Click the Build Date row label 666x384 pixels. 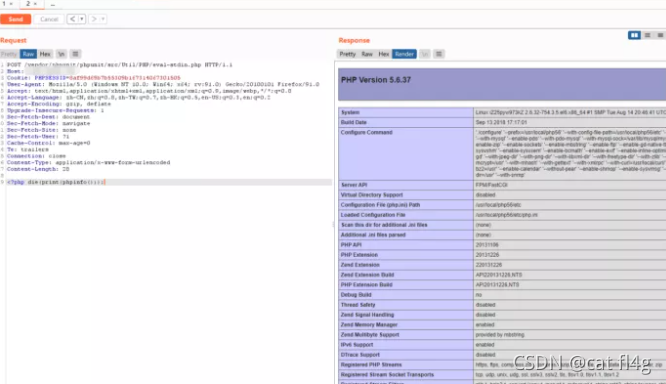(x=353, y=122)
